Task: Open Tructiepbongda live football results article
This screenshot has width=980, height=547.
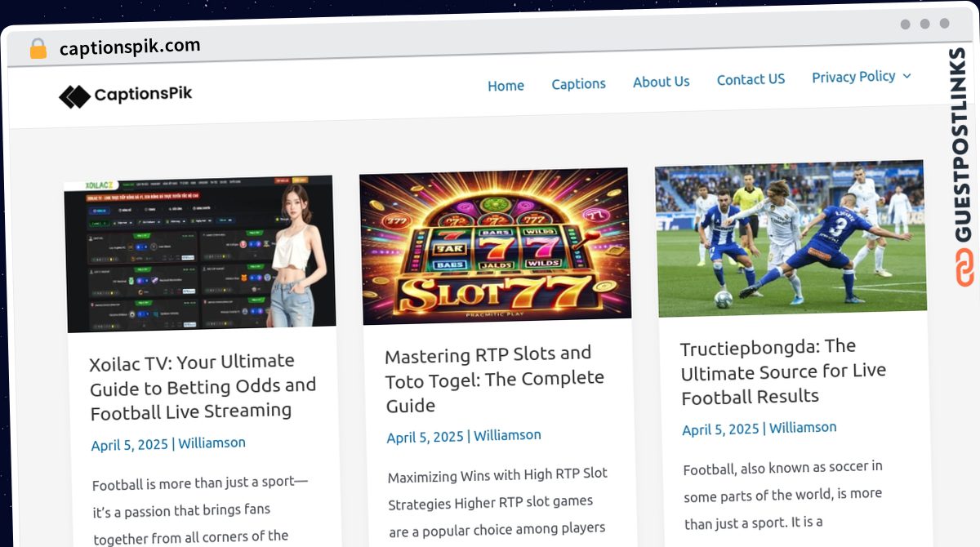Action: point(782,371)
